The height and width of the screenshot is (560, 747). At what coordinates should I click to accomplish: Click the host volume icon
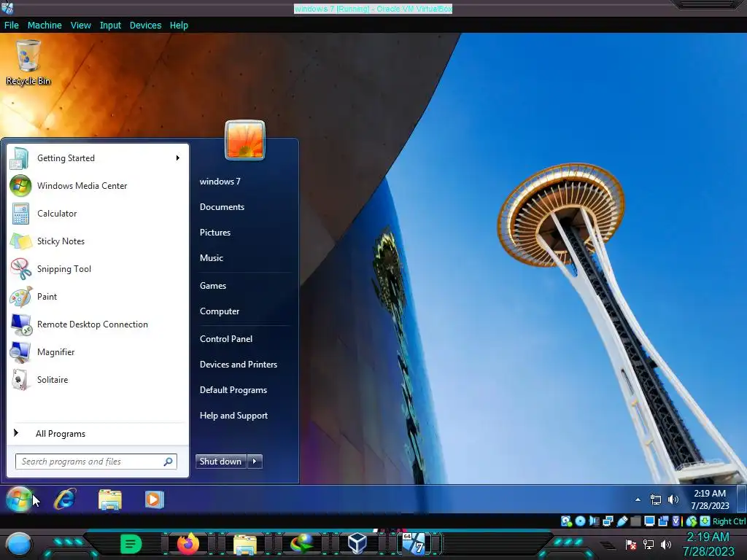(x=666, y=544)
